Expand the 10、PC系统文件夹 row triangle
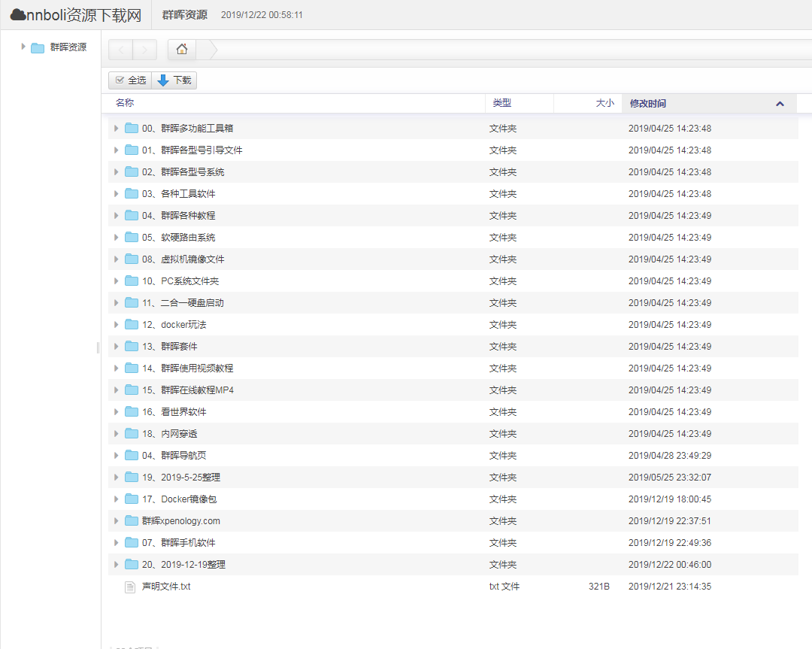The image size is (812, 649). coord(116,281)
